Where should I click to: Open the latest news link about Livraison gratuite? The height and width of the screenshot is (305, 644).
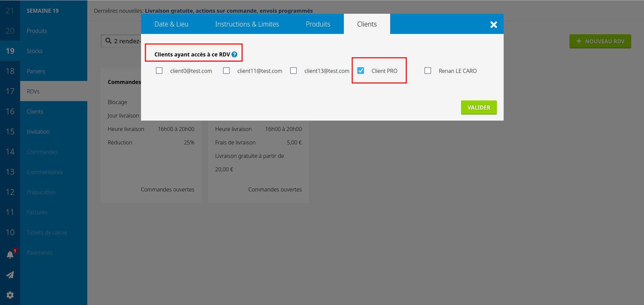(229, 11)
